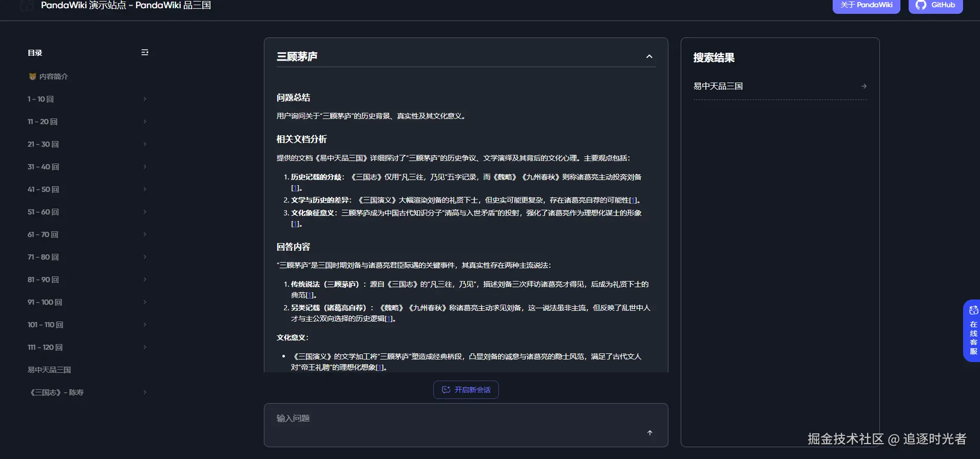Expand the 71 - 80 回 chevron
The height and width of the screenshot is (459, 980).
point(145,257)
